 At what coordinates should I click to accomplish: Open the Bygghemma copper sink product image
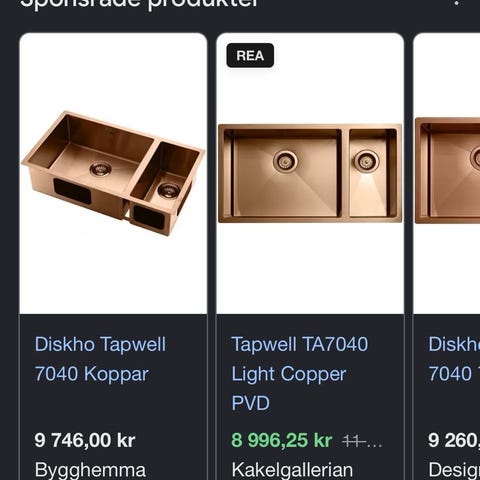coord(113,173)
